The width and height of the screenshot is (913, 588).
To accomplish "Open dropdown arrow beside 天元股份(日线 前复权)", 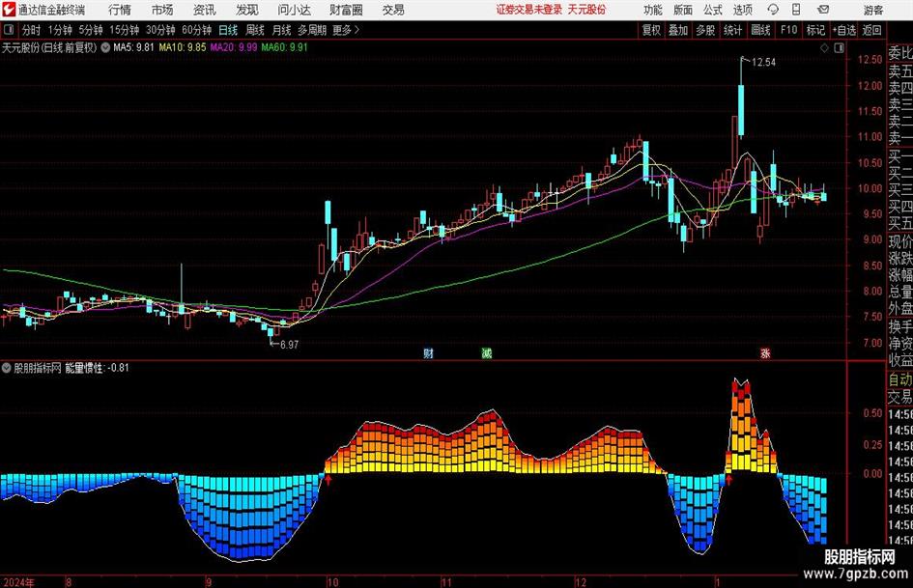I will (x=105, y=47).
